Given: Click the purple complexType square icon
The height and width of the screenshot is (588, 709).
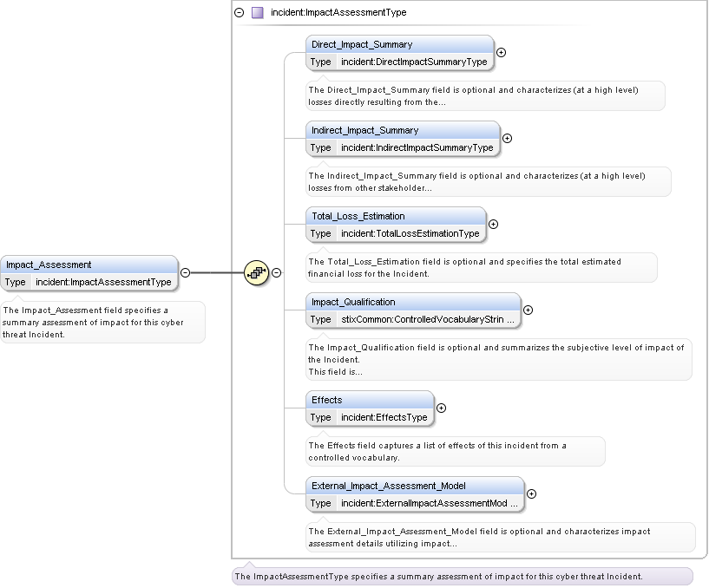Looking at the screenshot, I should [x=257, y=13].
